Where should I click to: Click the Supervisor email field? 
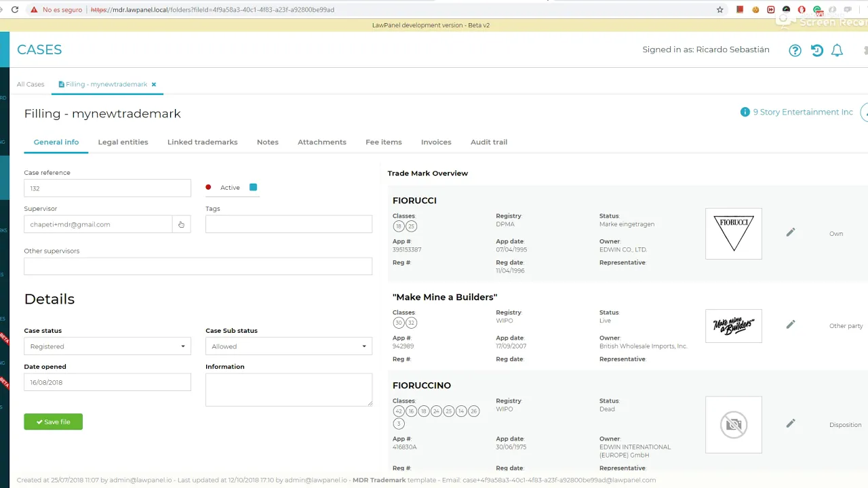click(98, 224)
